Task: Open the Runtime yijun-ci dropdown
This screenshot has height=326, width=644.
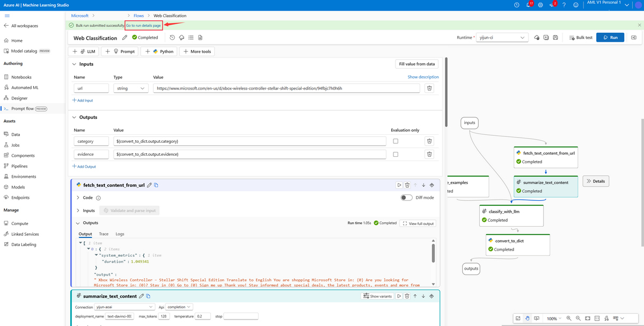Action: tap(503, 38)
